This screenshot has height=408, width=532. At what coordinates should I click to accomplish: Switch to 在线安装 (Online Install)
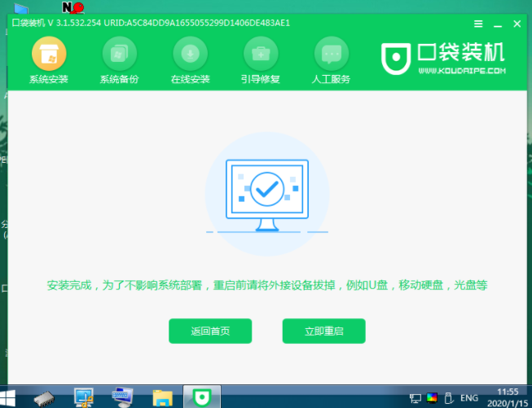coord(190,61)
